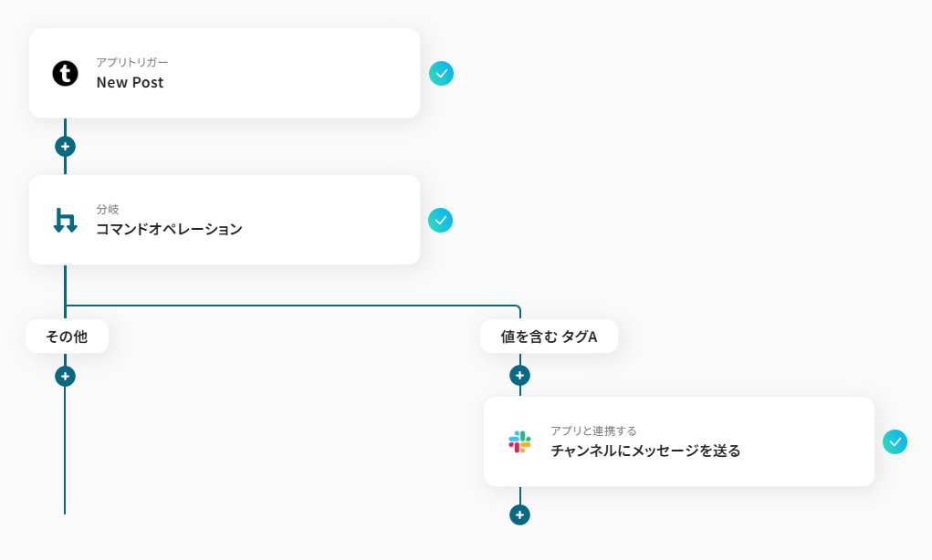Click the アプリトリガー label text
This screenshot has height=560, width=932.
tap(132, 62)
